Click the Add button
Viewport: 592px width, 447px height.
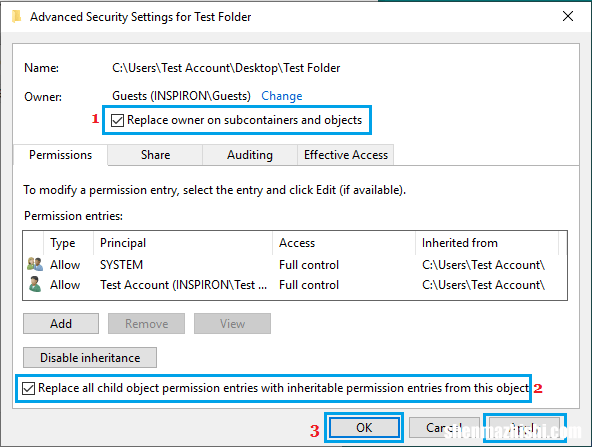coord(61,324)
